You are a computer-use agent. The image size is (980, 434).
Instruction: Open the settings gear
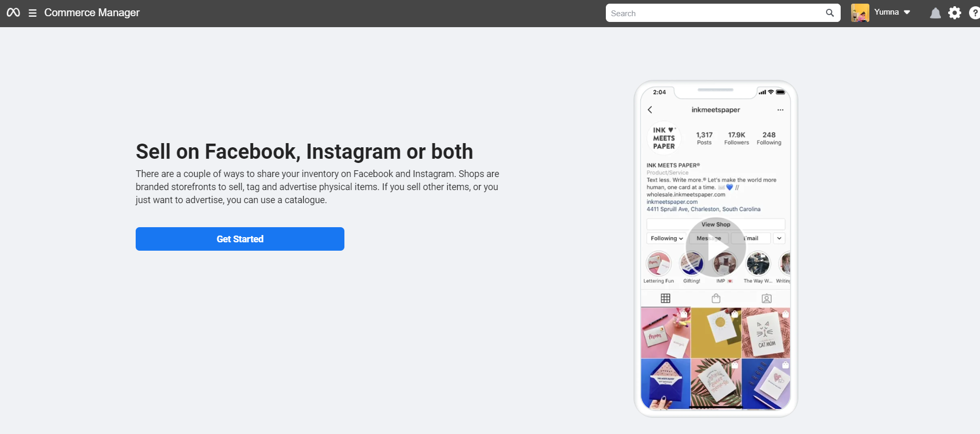954,13
